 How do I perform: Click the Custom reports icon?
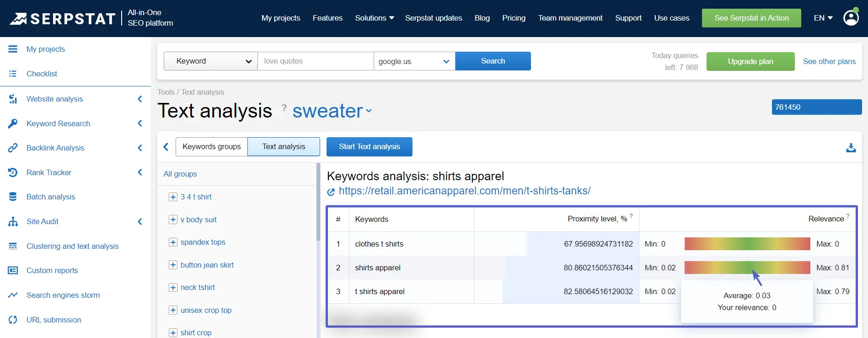pos(13,270)
